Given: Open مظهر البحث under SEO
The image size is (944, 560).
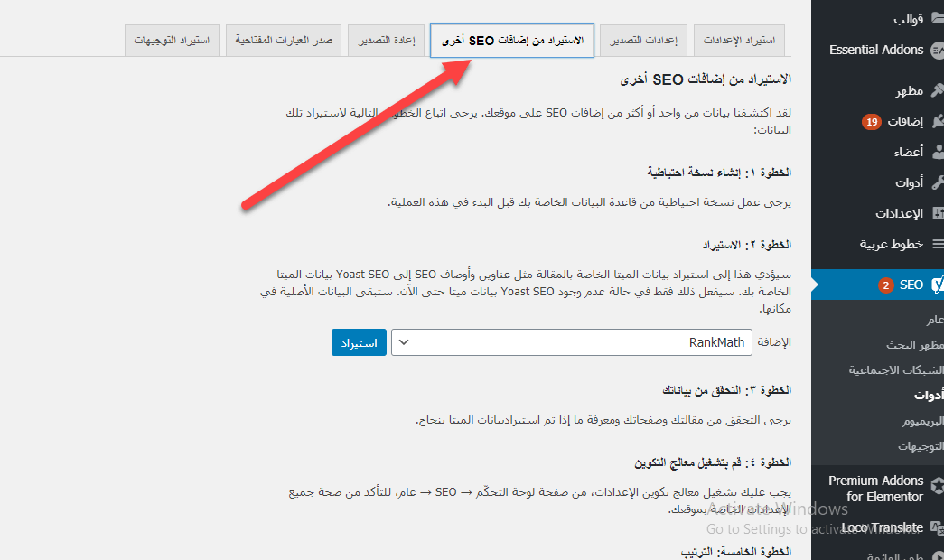Looking at the screenshot, I should pyautogui.click(x=914, y=345).
